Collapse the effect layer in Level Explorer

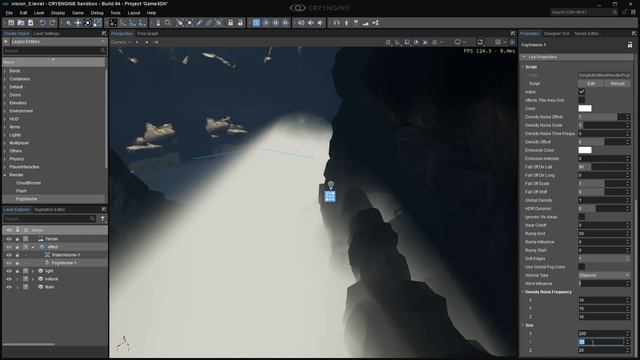point(33,247)
